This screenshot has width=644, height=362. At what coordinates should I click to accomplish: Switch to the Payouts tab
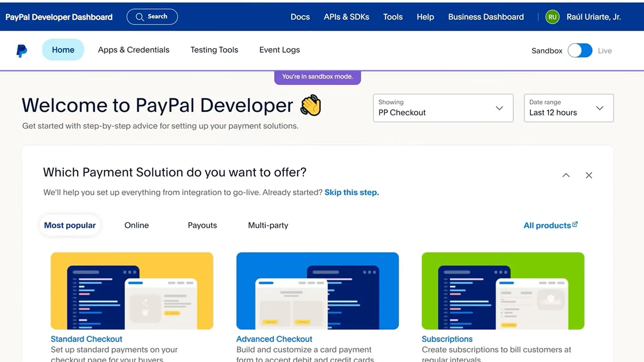coord(202,225)
